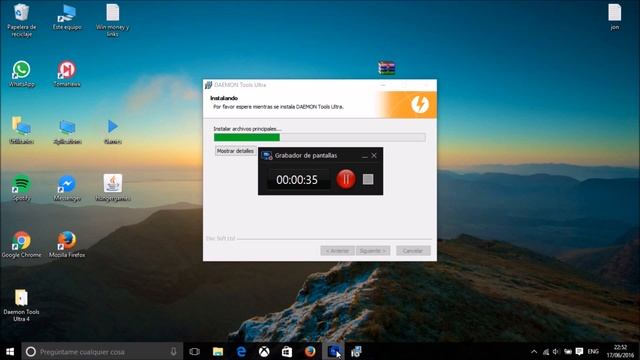Minimize the Grabador de pantallas window
The image size is (640, 360).
pyautogui.click(x=364, y=156)
